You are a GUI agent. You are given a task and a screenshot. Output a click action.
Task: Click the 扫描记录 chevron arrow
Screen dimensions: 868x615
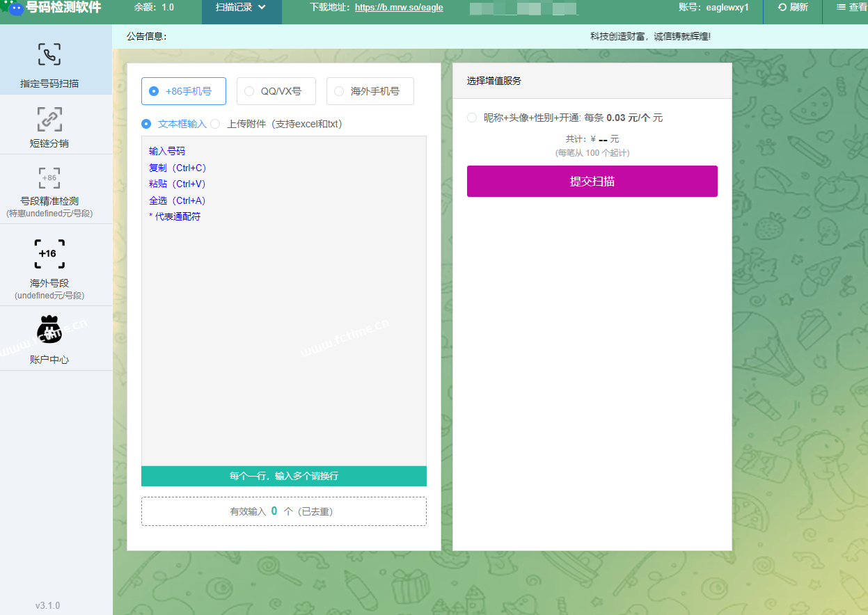click(x=262, y=8)
